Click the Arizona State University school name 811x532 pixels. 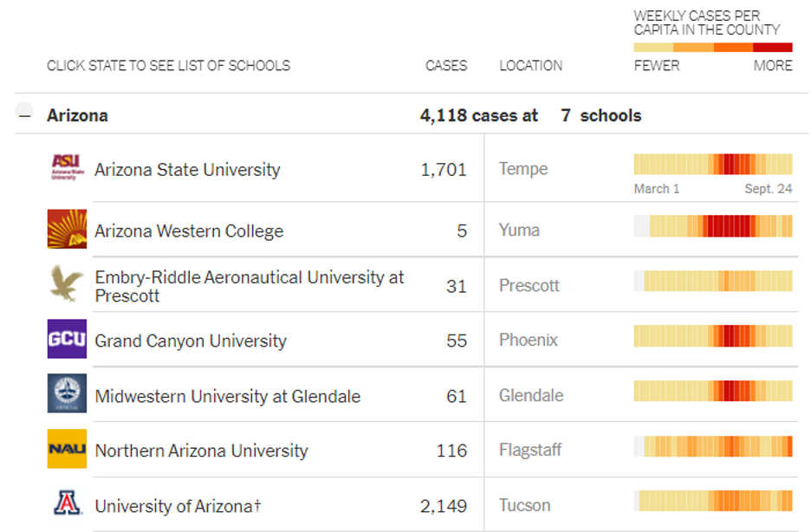point(187,170)
